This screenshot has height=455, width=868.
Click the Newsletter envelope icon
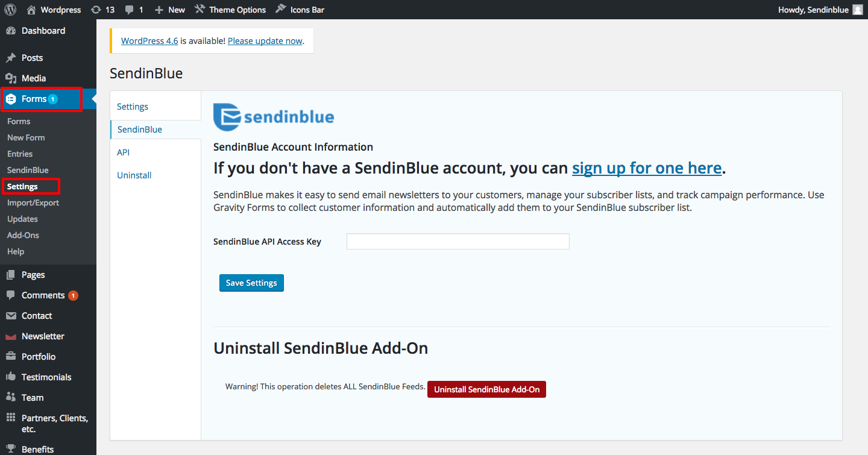[11, 336]
